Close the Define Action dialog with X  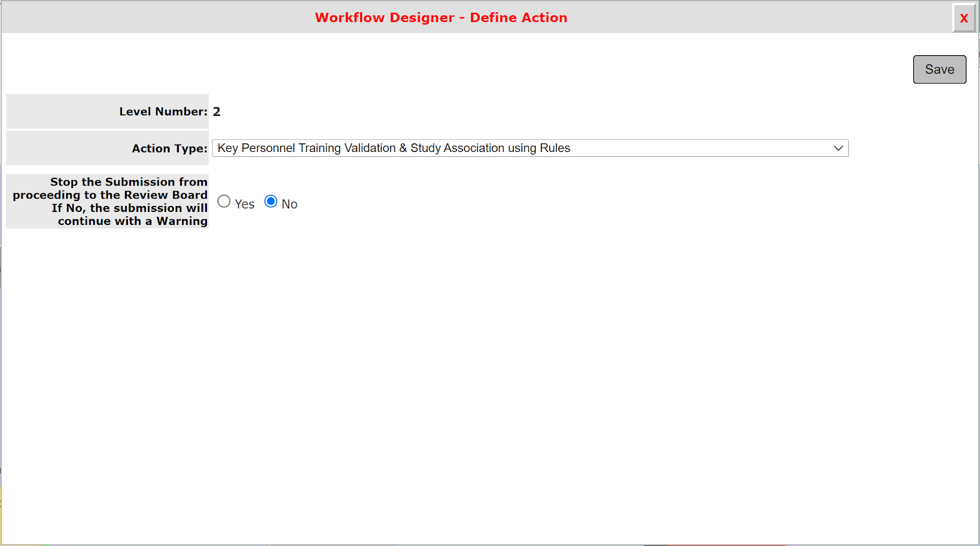click(x=963, y=18)
